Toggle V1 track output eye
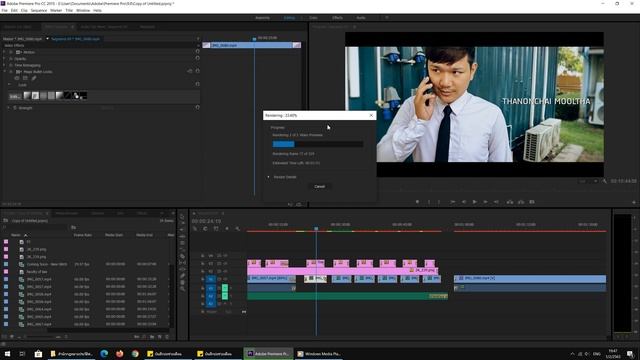The image size is (640, 360). point(225,279)
